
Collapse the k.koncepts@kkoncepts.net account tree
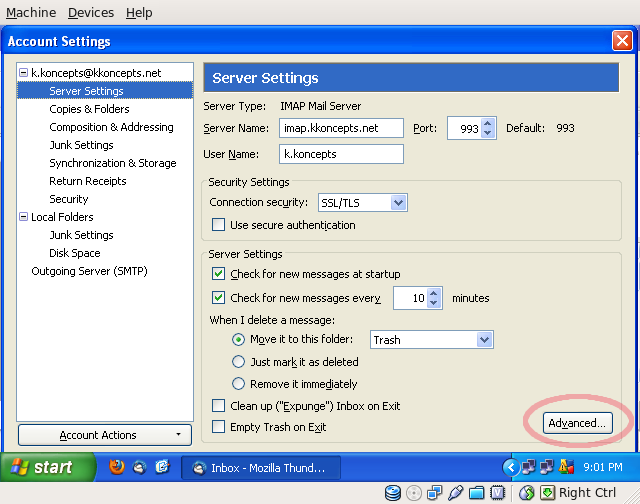pos(24,73)
